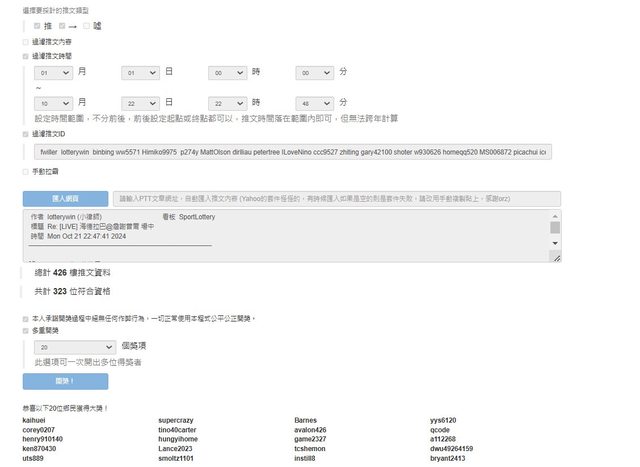Open the end month dropdown showing 10
The image size is (640, 467).
(x=53, y=103)
